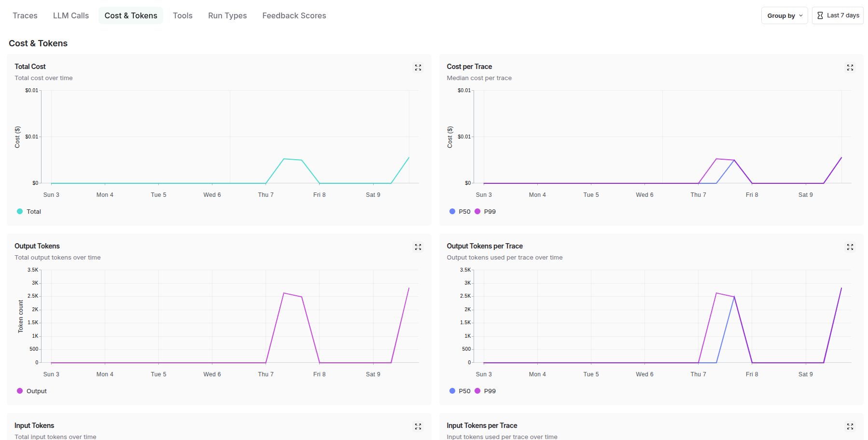This screenshot has width=868, height=440.
Task: Toggle P99 series in Output Tokens per Trace legend
Action: click(x=485, y=391)
